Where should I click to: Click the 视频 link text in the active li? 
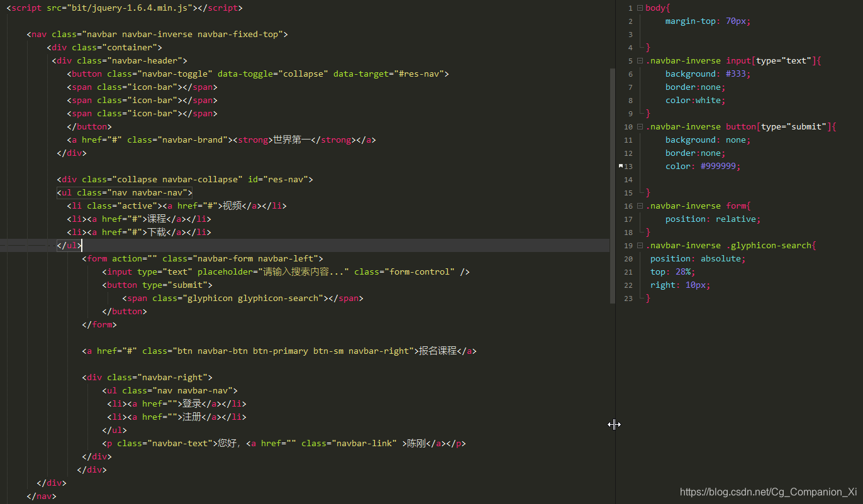(x=232, y=205)
